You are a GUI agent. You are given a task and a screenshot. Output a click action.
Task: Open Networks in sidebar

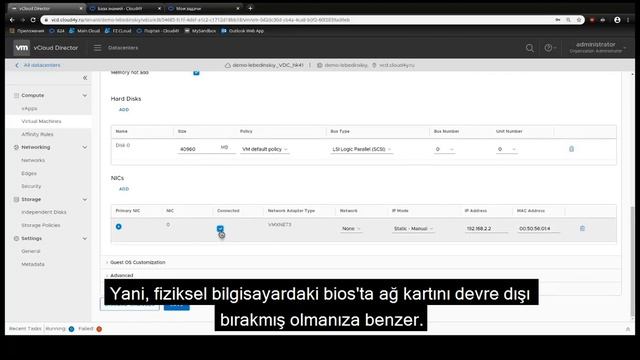33,160
